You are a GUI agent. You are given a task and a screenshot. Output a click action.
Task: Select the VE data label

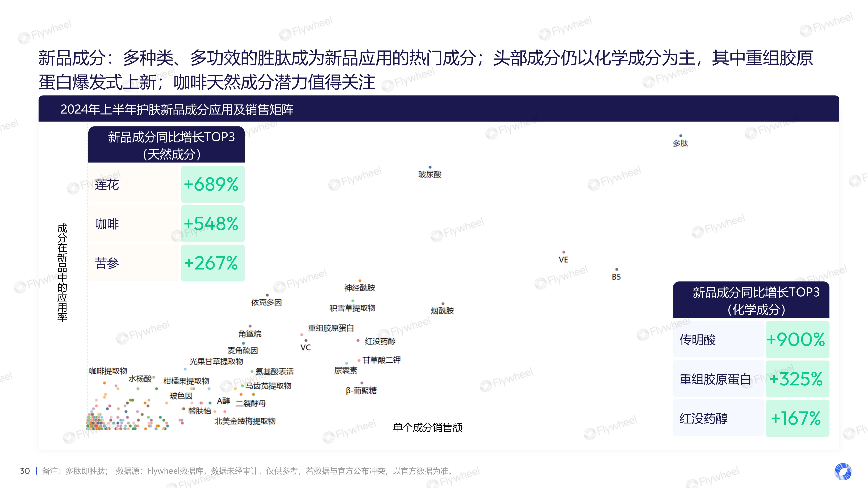click(563, 260)
